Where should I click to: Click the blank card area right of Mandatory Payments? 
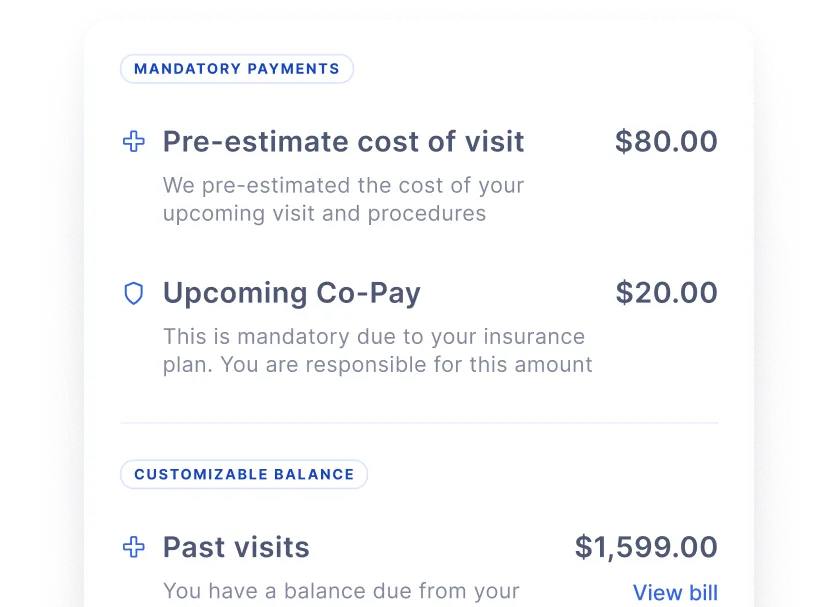(540, 69)
